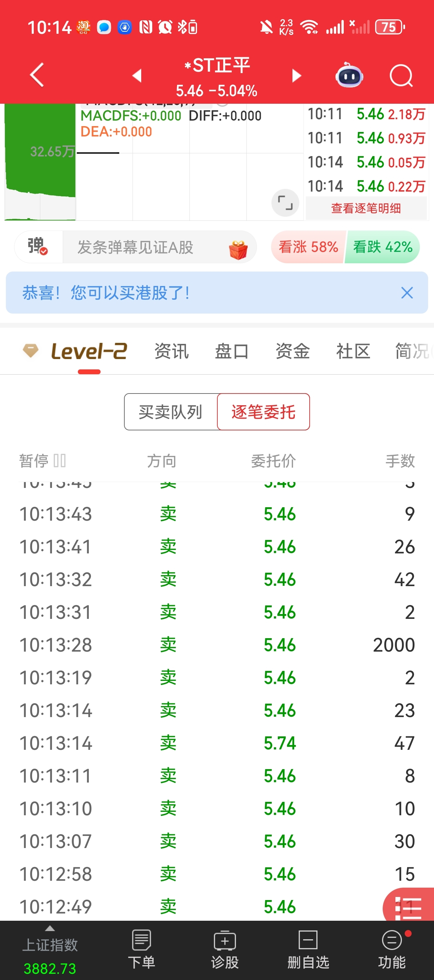Select the 10:13:32 order row
This screenshot has height=980, width=434.
click(217, 579)
